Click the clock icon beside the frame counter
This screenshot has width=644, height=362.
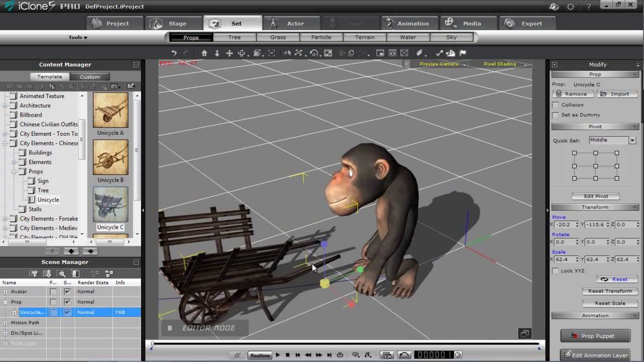[x=458, y=355]
